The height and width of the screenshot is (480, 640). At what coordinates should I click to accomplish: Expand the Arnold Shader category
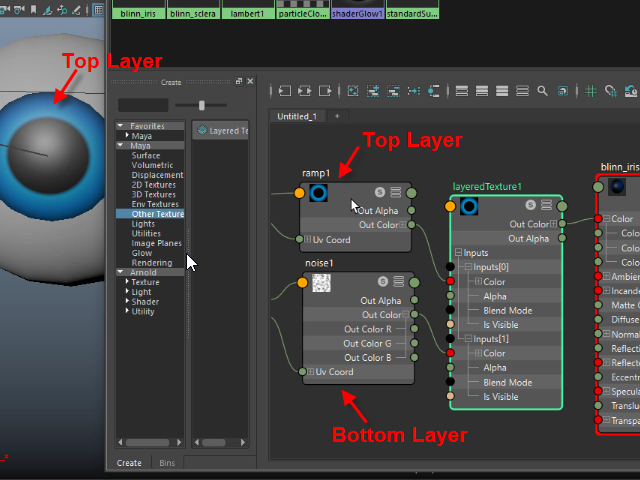click(x=127, y=302)
